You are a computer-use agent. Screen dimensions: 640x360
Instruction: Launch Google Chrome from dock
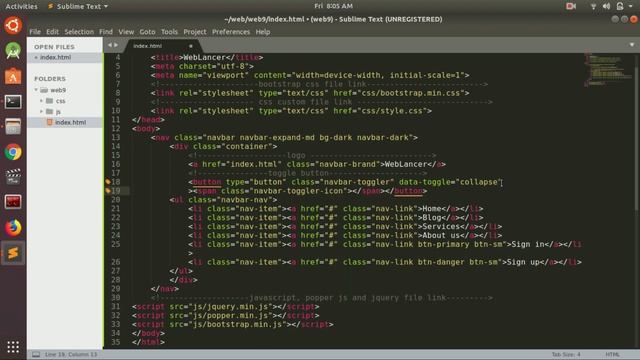click(x=13, y=152)
